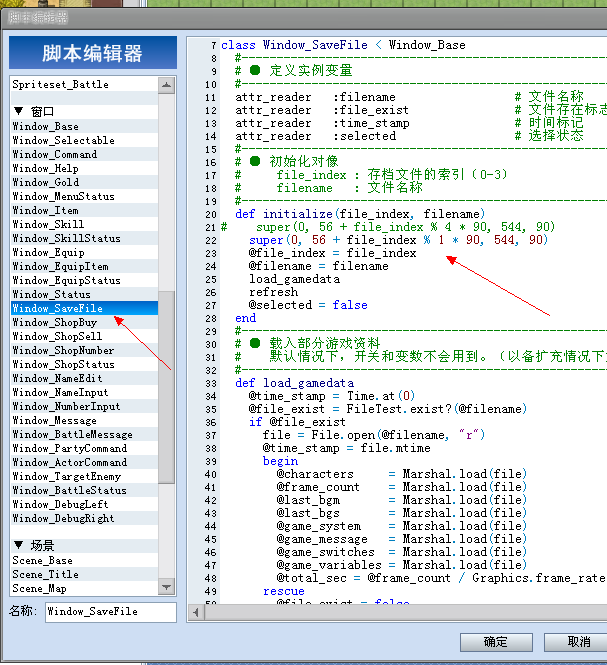This screenshot has height=665, width=607.
Task: Click code line '@time_stamp = file.mtime'
Action: (347, 448)
